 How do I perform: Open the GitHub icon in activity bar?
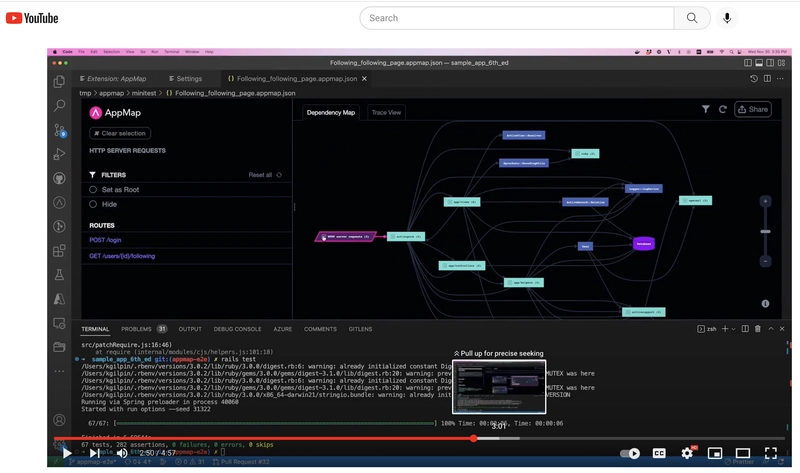pos(59,178)
